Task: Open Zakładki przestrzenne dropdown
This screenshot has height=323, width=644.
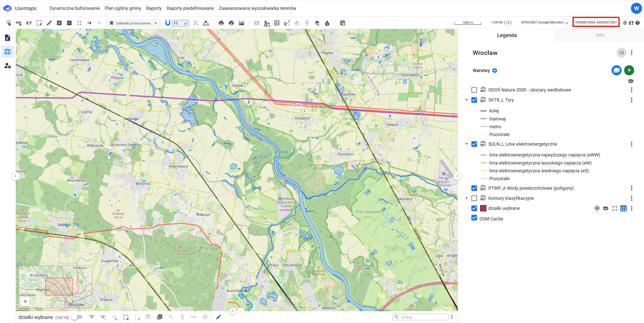Action: 133,23
